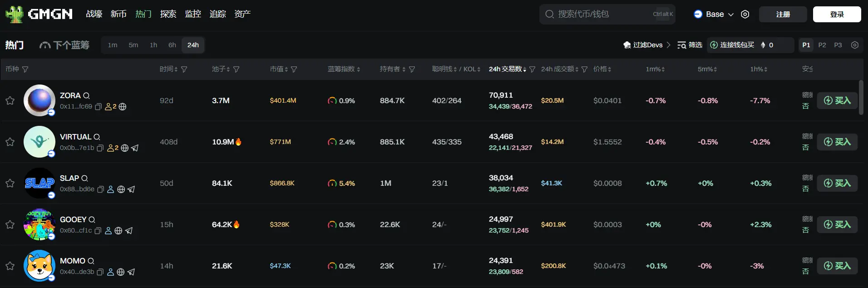The image size is (868, 288).
Task: Click the vertical scrollbar of the token list
Action: tap(861, 98)
